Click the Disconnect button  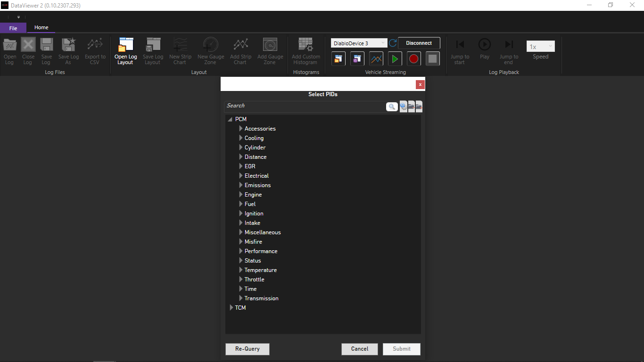coord(419,43)
